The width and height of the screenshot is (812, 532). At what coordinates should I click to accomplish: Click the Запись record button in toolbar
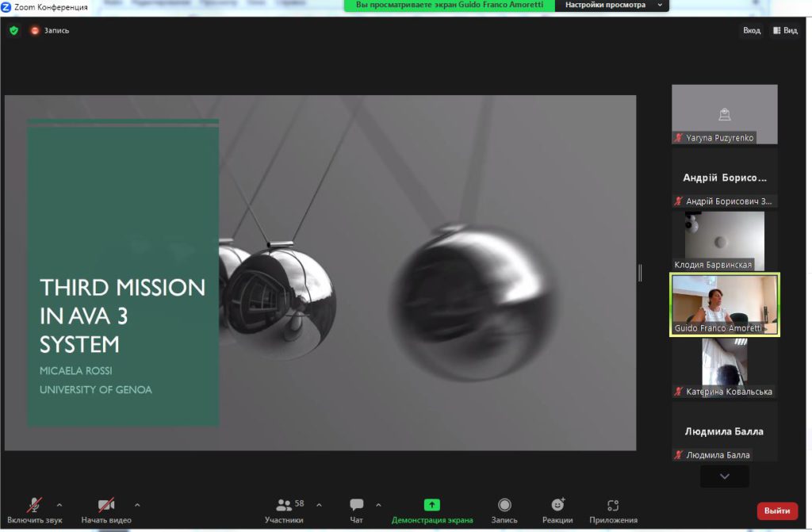504,510
